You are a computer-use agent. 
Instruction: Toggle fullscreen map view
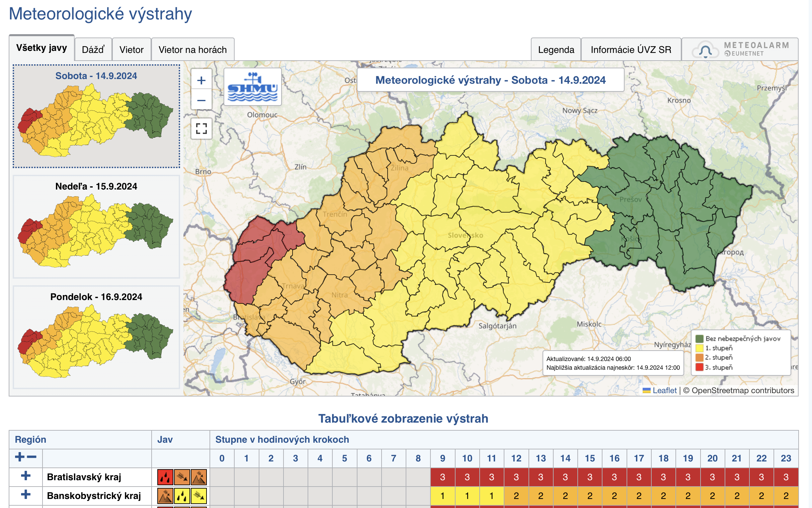click(x=201, y=128)
